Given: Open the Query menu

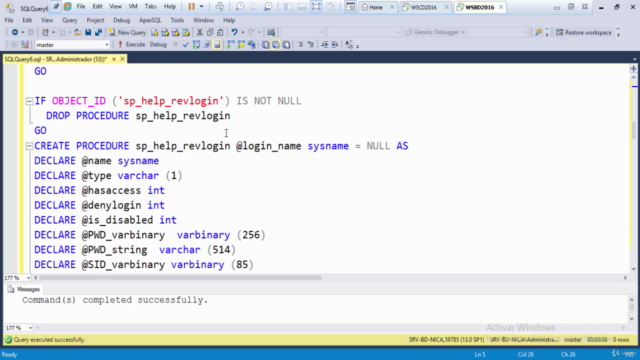Looking at the screenshot, I should pos(69,20).
